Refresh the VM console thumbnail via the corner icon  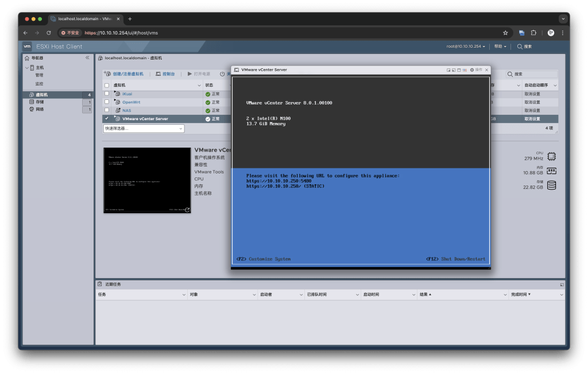(187, 210)
